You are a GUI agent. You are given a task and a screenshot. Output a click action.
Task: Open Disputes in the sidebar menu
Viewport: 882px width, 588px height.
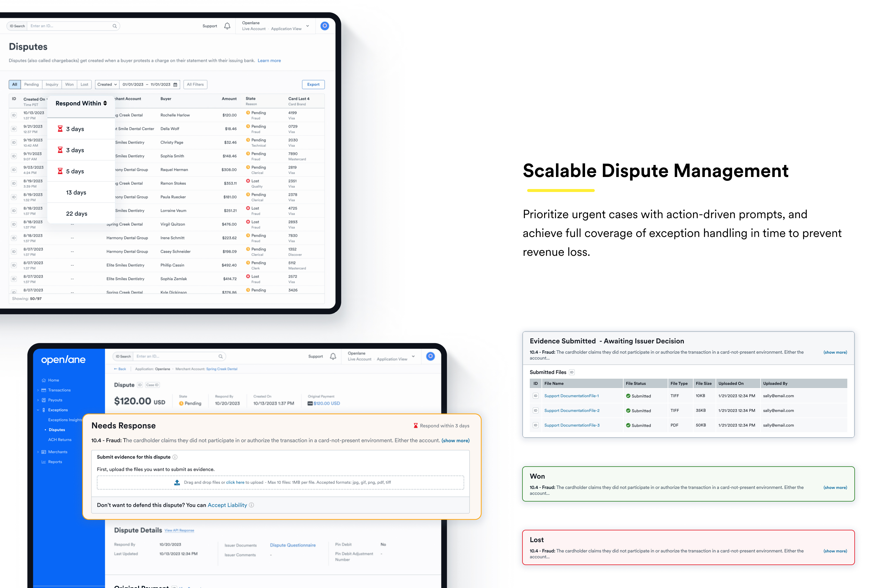[x=57, y=430]
